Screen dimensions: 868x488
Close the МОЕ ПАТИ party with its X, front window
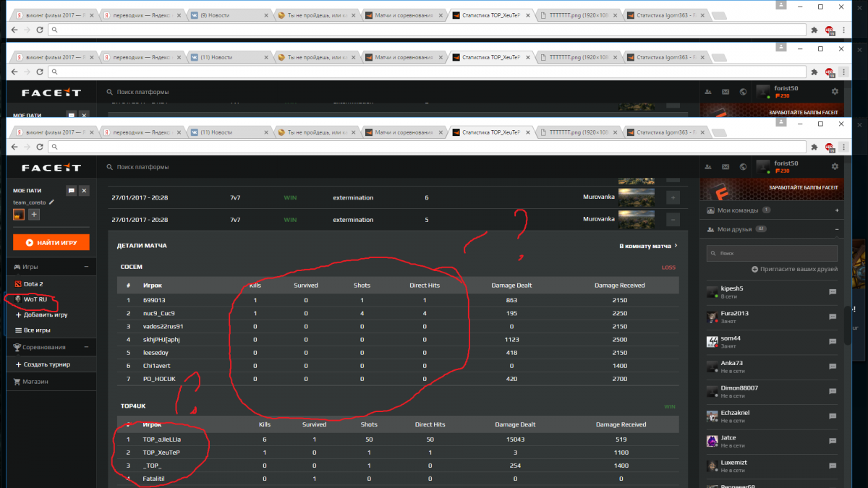[84, 190]
